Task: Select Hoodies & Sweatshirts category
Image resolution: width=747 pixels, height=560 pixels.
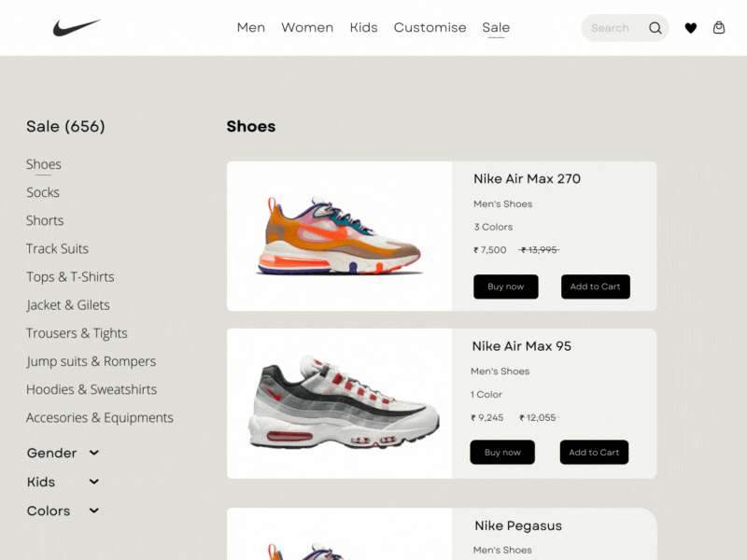Action: [92, 389]
